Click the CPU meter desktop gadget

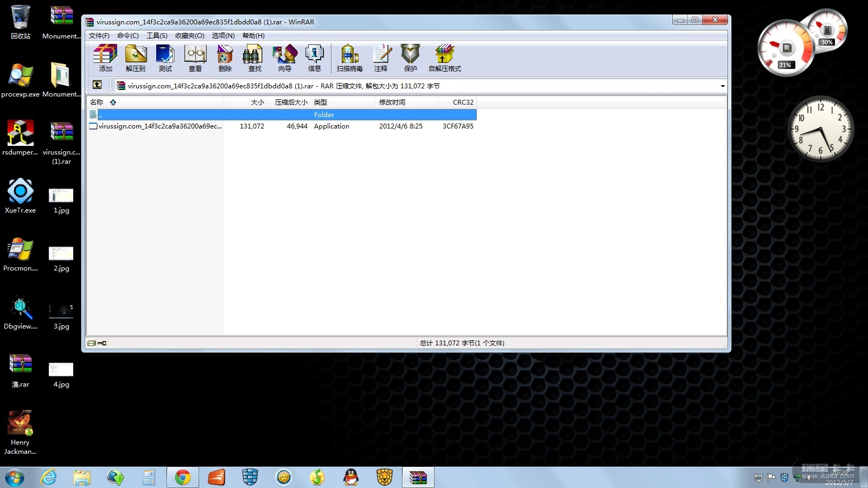pos(802,42)
